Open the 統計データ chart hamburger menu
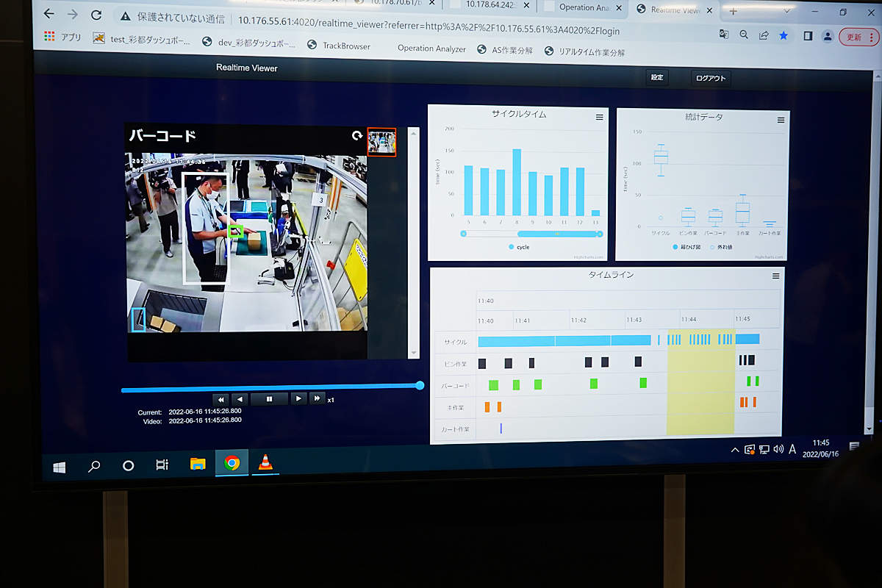The width and height of the screenshot is (882, 588). coord(781,120)
